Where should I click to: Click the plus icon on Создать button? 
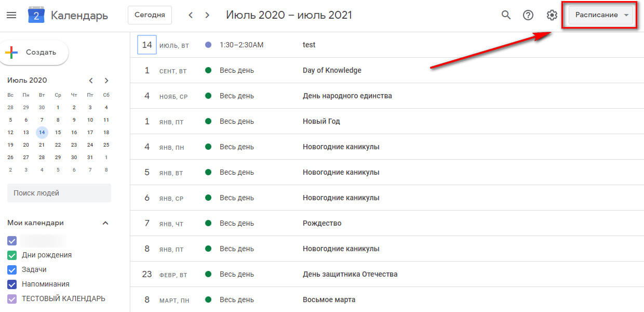point(10,52)
